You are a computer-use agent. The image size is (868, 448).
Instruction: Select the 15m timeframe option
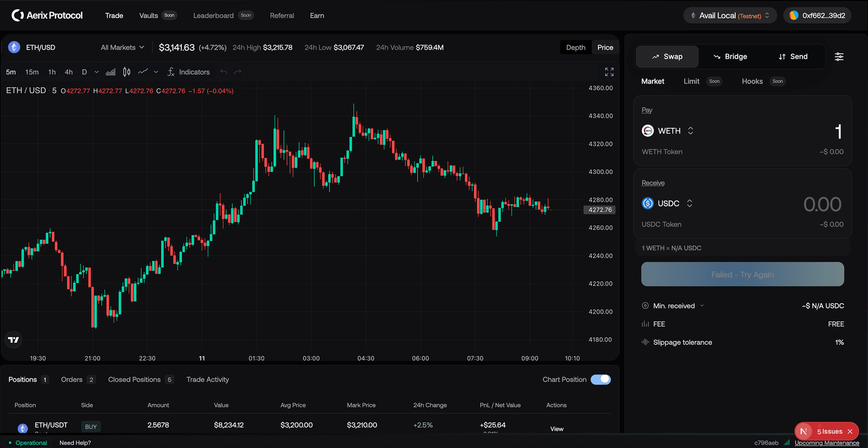32,72
